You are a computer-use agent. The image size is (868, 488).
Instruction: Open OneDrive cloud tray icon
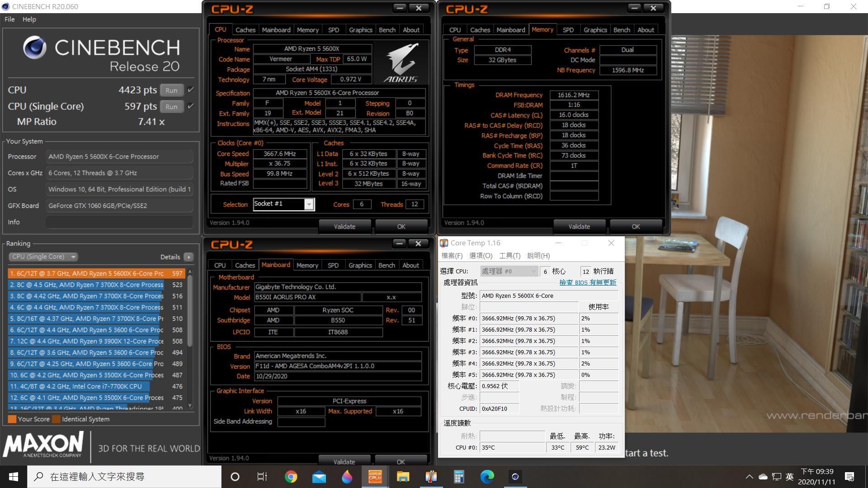[x=763, y=477]
